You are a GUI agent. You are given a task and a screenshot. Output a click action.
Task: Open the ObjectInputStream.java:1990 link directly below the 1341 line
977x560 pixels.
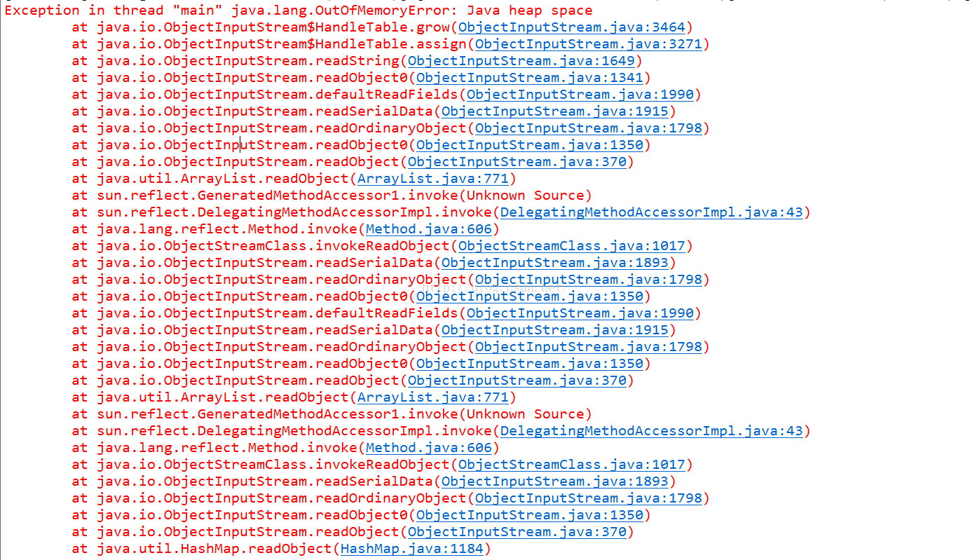tap(580, 95)
